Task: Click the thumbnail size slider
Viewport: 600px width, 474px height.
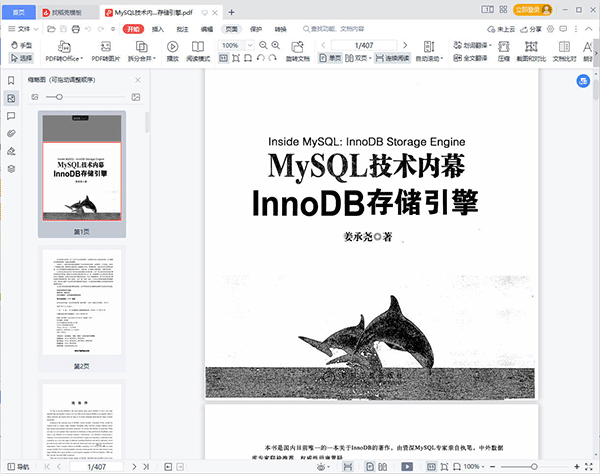Action: point(59,97)
